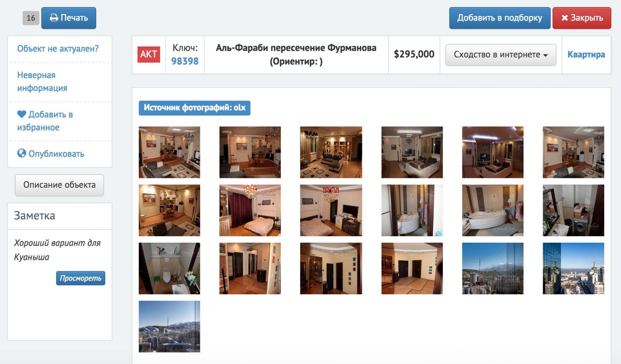The height and width of the screenshot is (364, 621).
Task: Select the Неверная информация menu item
Action: [x=42, y=82]
